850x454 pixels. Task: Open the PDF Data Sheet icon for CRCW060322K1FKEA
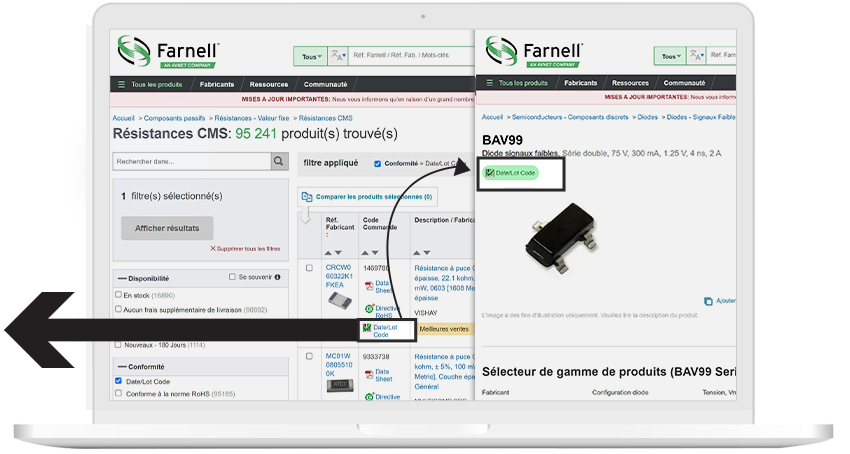tap(370, 287)
